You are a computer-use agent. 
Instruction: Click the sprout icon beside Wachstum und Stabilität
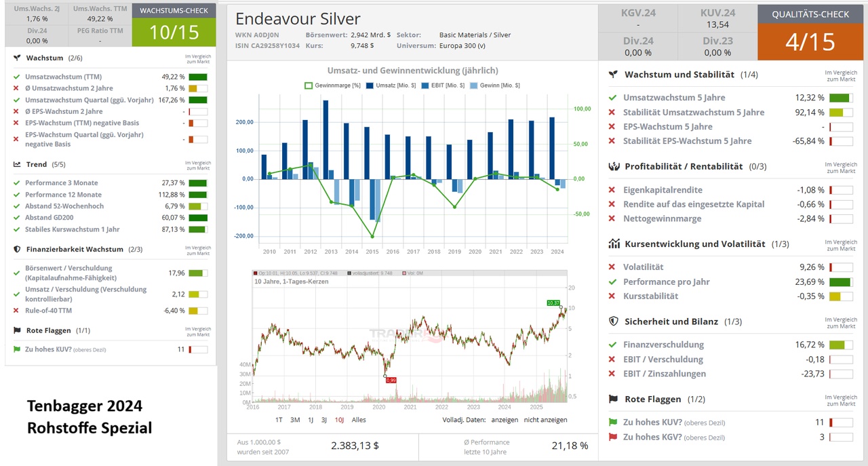tap(612, 75)
